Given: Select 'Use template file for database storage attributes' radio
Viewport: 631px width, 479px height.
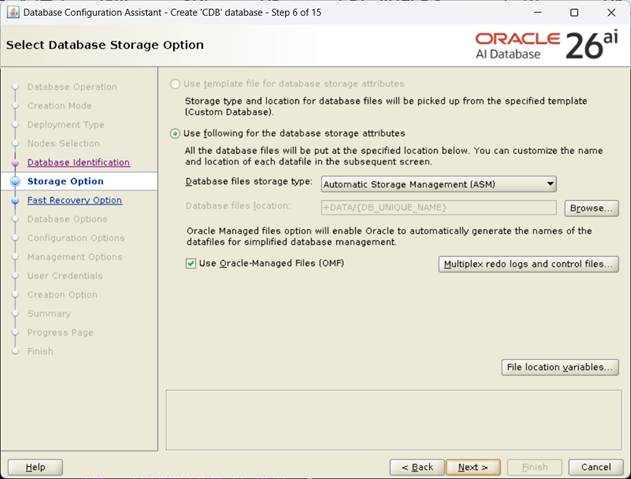Looking at the screenshot, I should pyautogui.click(x=175, y=84).
